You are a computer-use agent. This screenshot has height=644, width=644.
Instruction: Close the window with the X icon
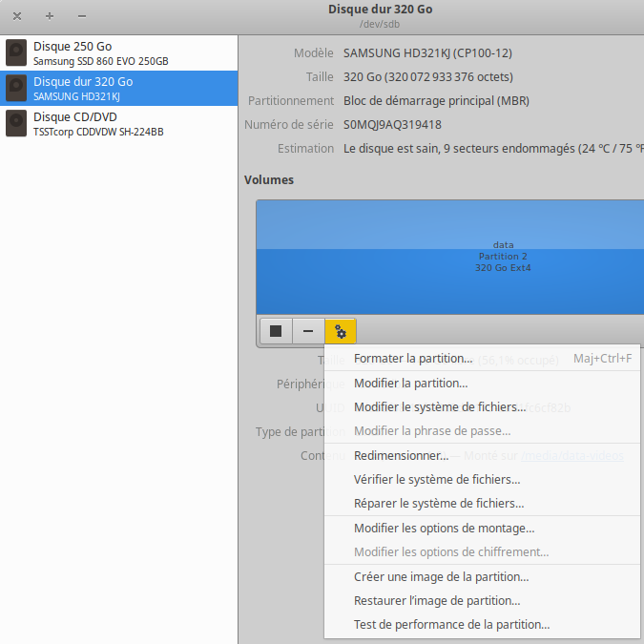coord(17,16)
